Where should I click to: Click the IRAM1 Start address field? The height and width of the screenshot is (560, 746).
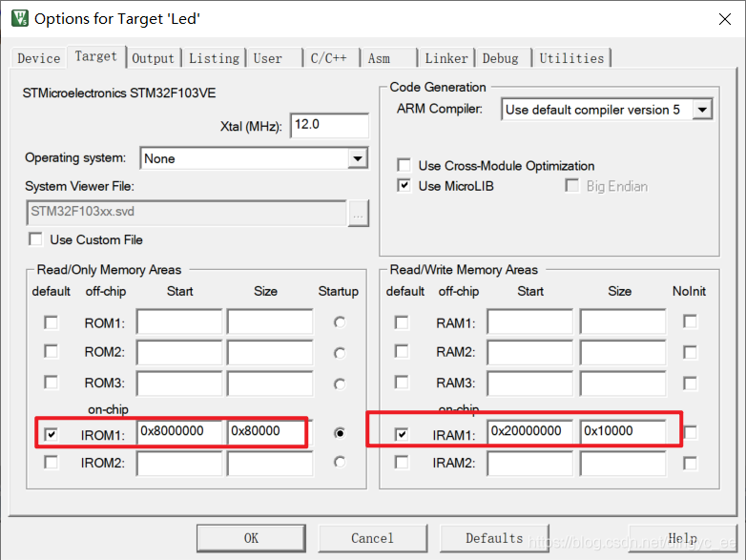pyautogui.click(x=530, y=431)
